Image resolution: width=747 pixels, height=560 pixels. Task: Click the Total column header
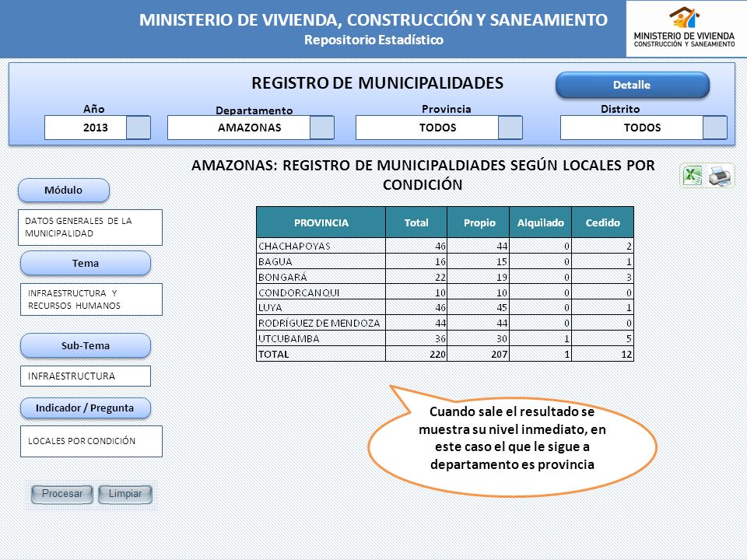[x=416, y=222]
